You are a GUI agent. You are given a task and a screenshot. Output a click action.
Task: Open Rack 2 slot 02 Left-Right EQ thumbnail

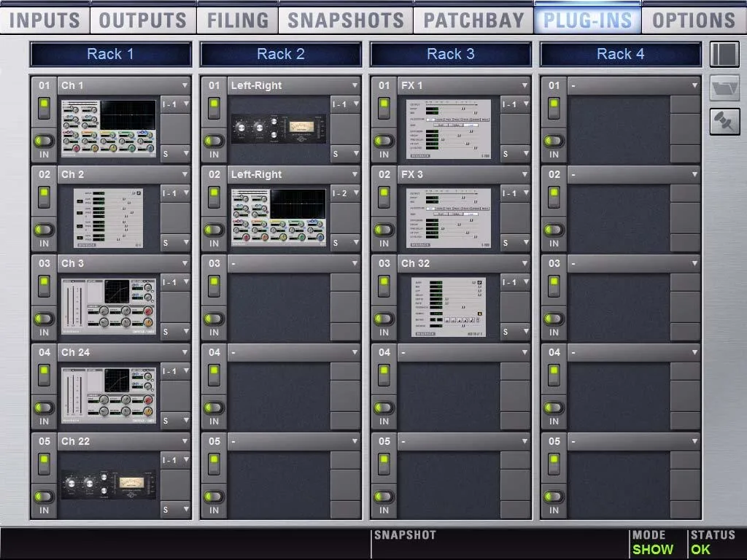pos(279,217)
